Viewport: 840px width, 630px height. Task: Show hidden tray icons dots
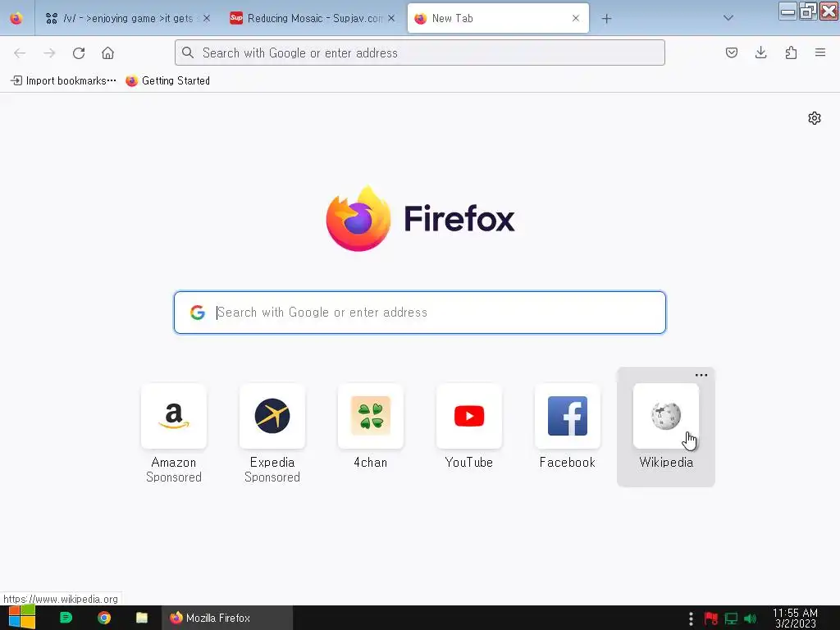[x=691, y=619]
